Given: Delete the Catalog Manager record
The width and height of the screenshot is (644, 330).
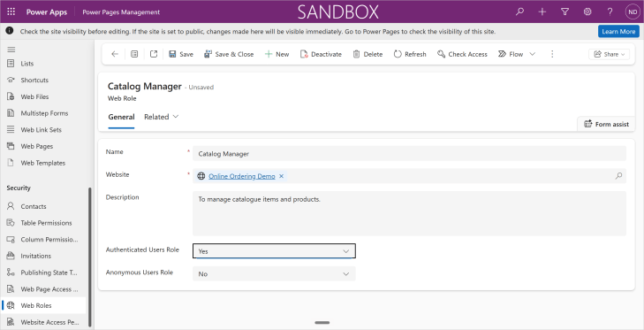Looking at the screenshot, I should (367, 54).
